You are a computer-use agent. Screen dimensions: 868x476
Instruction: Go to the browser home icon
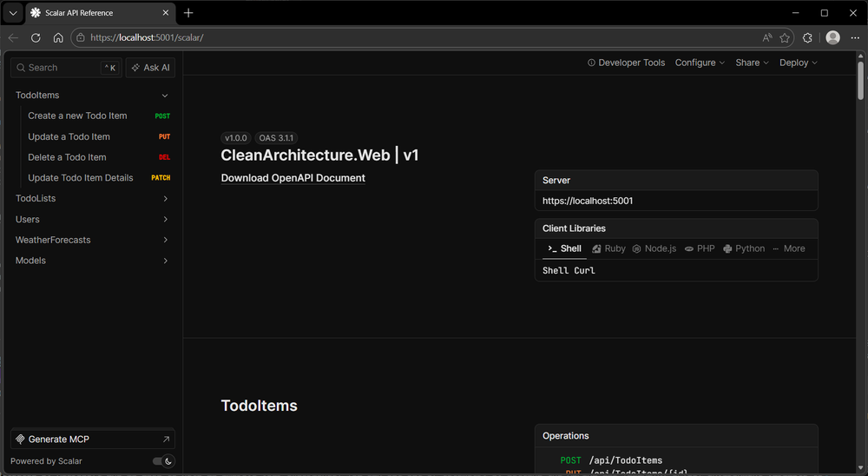(58, 37)
